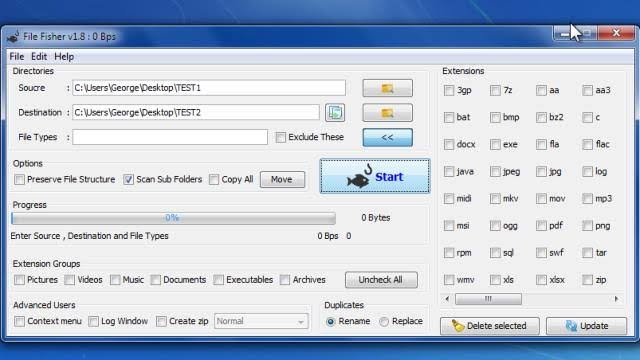Open the Edit menu
Screen dimensions: 640x360
tap(39, 57)
